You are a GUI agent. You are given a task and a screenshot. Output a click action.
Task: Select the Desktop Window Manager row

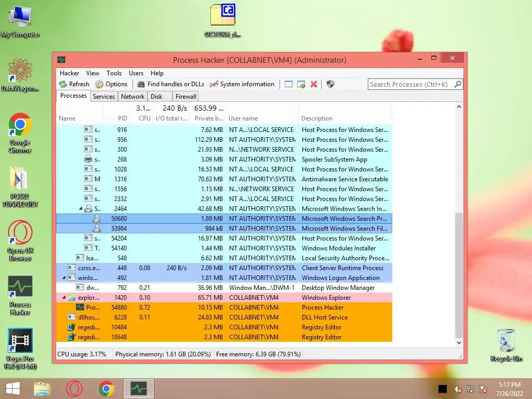224,288
